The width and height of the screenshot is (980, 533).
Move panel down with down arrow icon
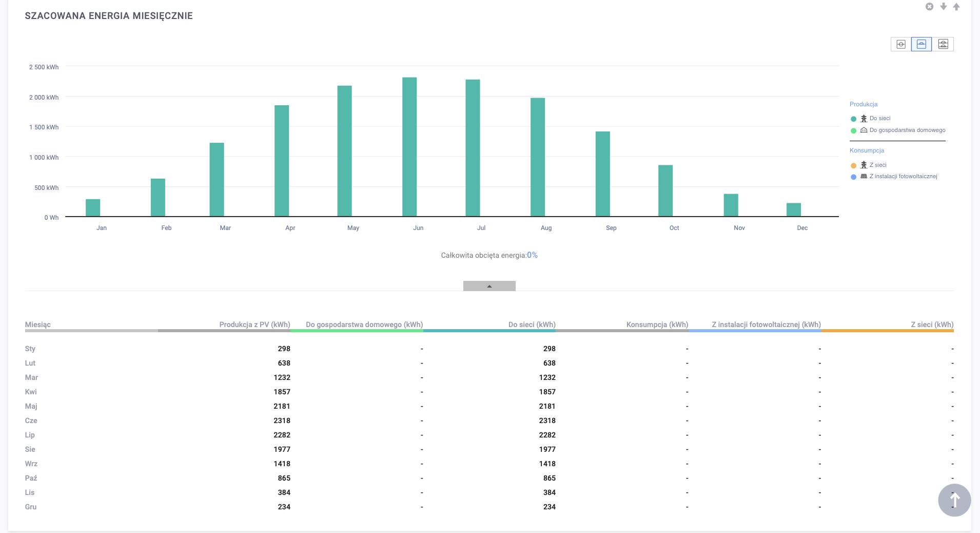tap(943, 7)
